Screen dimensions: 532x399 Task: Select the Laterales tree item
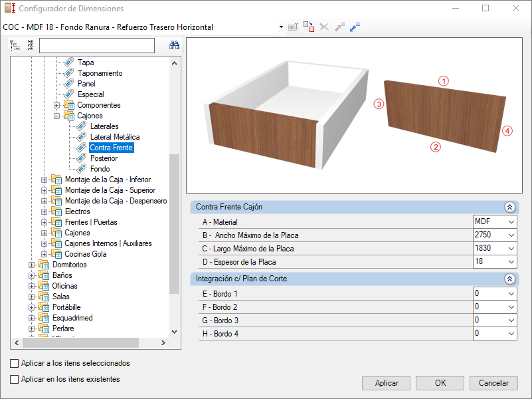104,126
